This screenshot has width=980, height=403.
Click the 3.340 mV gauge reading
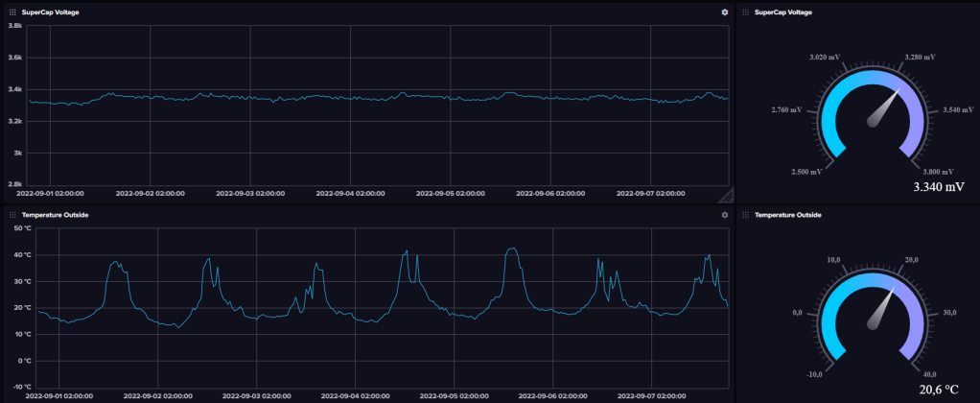939,187
